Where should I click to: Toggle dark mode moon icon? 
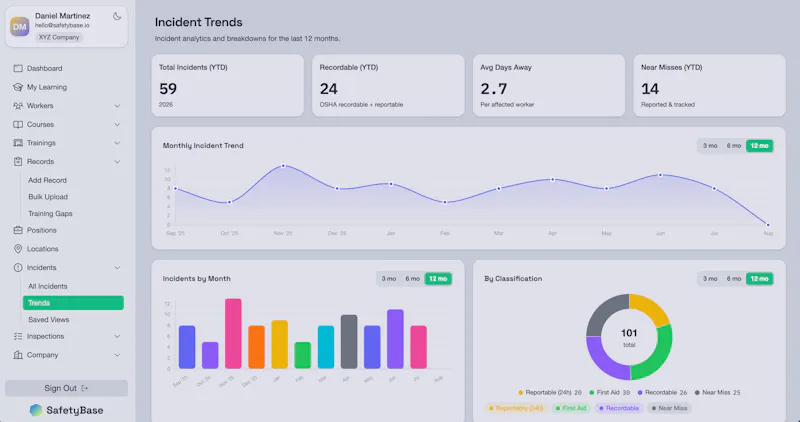click(117, 16)
